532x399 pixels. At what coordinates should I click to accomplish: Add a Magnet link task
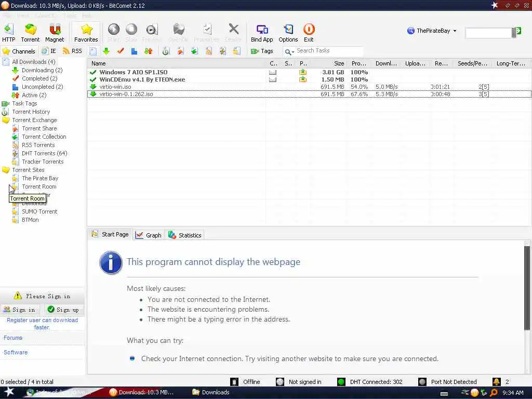(55, 33)
